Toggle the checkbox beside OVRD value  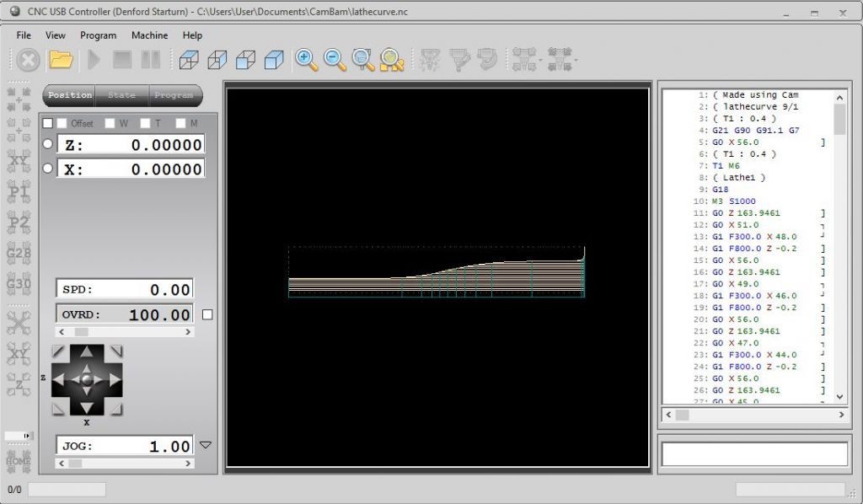tap(207, 314)
